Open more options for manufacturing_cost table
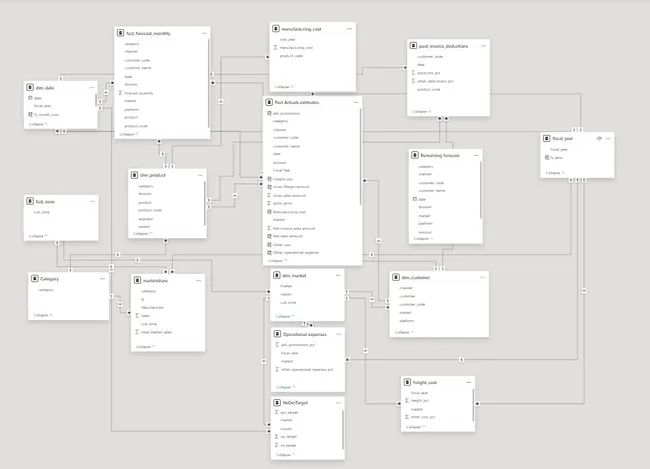 pos(349,29)
